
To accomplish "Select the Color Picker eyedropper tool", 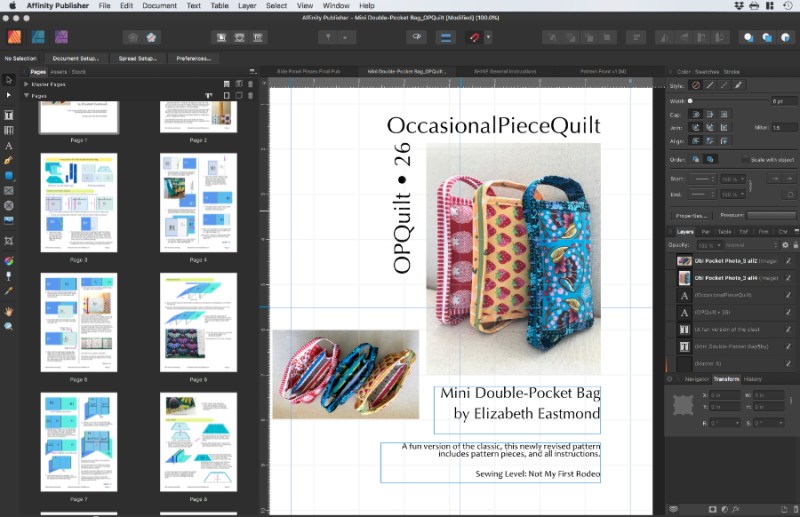I will pos(9,290).
